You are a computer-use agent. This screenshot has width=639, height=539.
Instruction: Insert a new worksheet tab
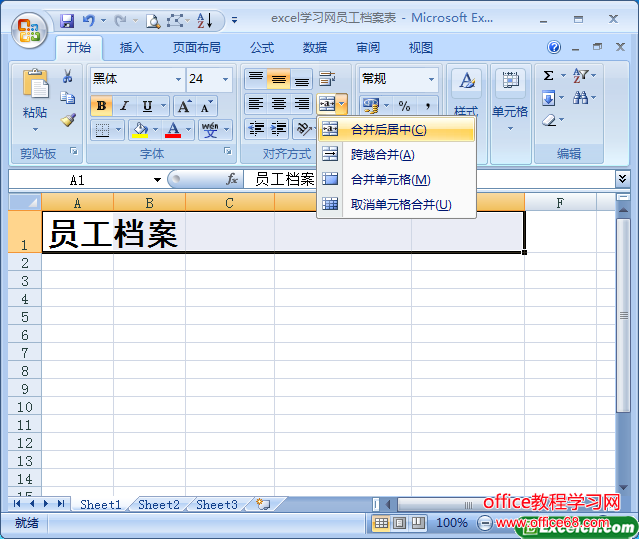(263, 504)
